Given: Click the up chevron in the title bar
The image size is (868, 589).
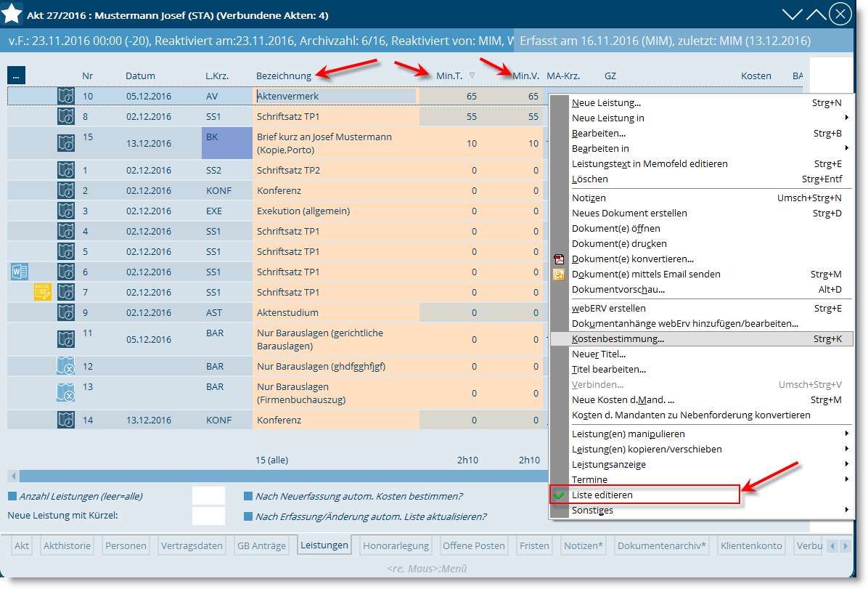Looking at the screenshot, I should point(816,15).
